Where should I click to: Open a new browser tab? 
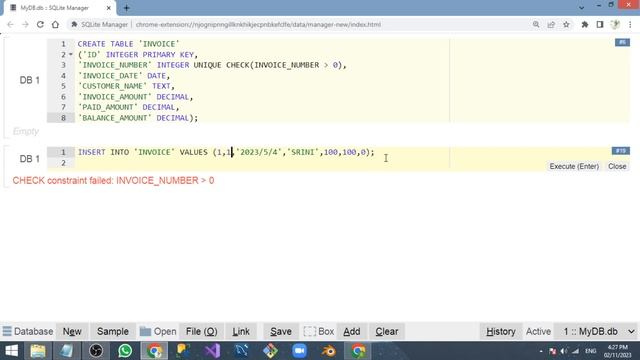click(127, 8)
